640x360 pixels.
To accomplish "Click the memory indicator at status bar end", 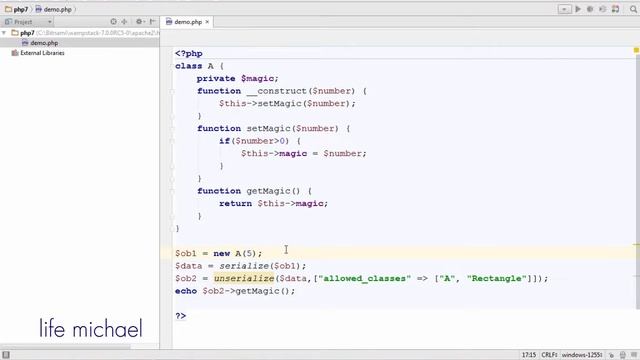I will tap(633, 355).
